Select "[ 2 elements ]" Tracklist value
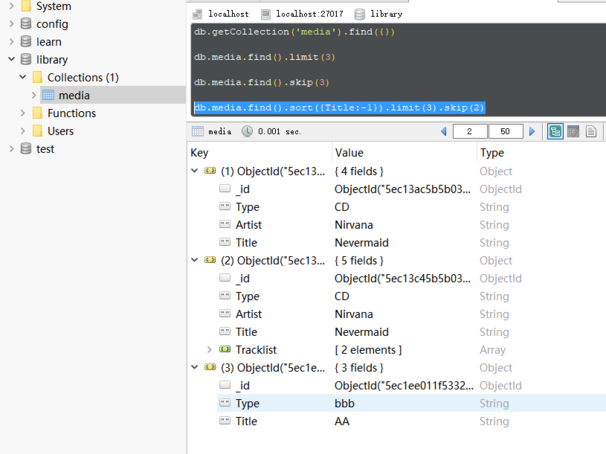This screenshot has height=454, width=606. point(368,350)
